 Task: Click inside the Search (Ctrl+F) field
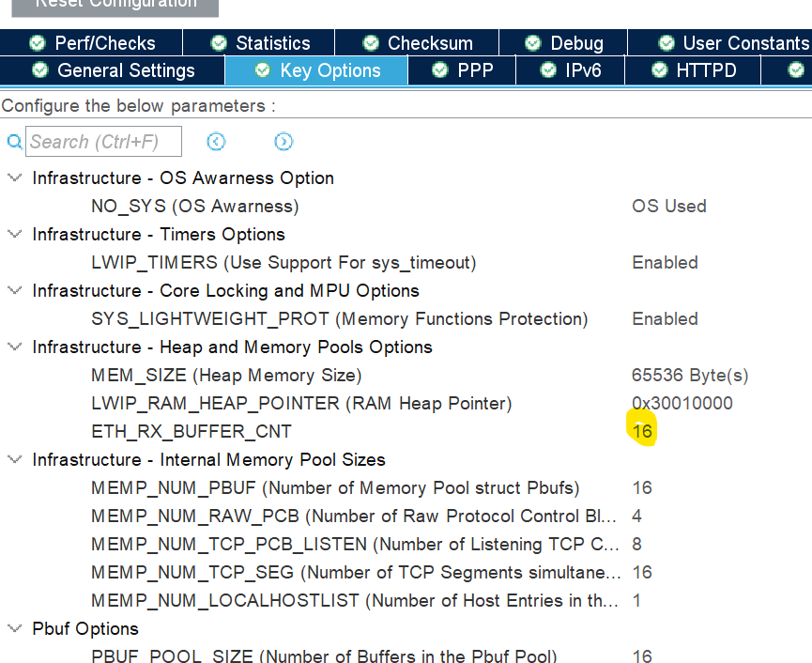tap(103, 141)
